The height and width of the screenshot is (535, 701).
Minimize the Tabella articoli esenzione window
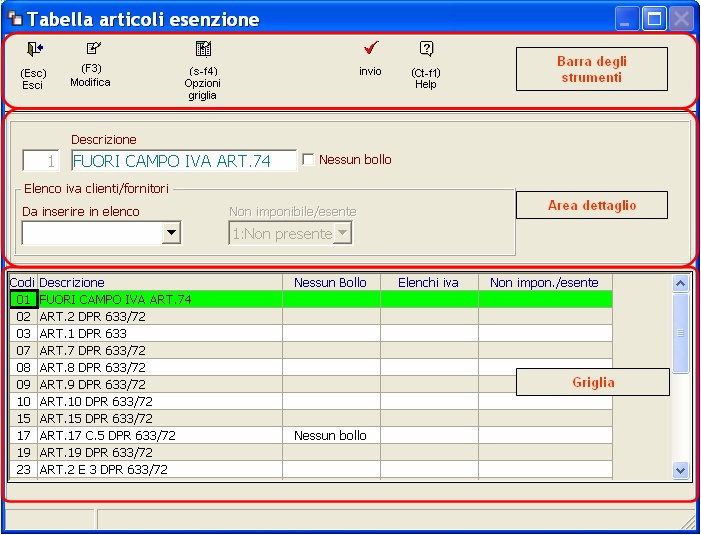point(626,19)
